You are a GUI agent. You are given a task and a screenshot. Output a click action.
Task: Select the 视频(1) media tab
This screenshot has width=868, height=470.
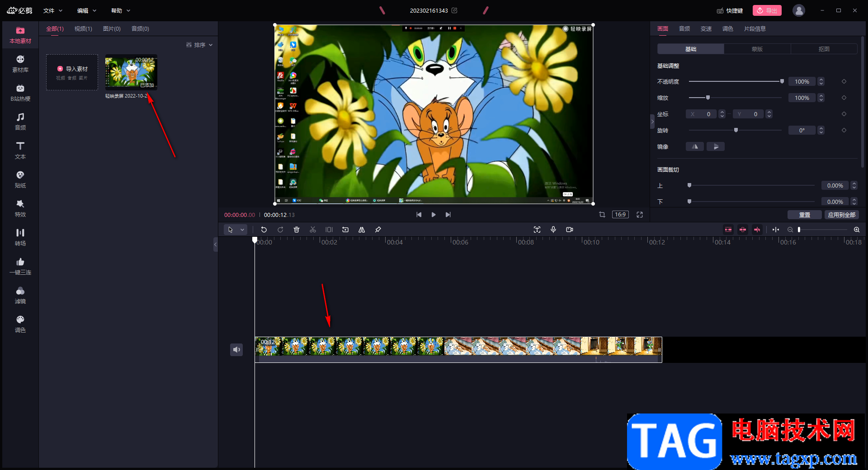pos(83,28)
